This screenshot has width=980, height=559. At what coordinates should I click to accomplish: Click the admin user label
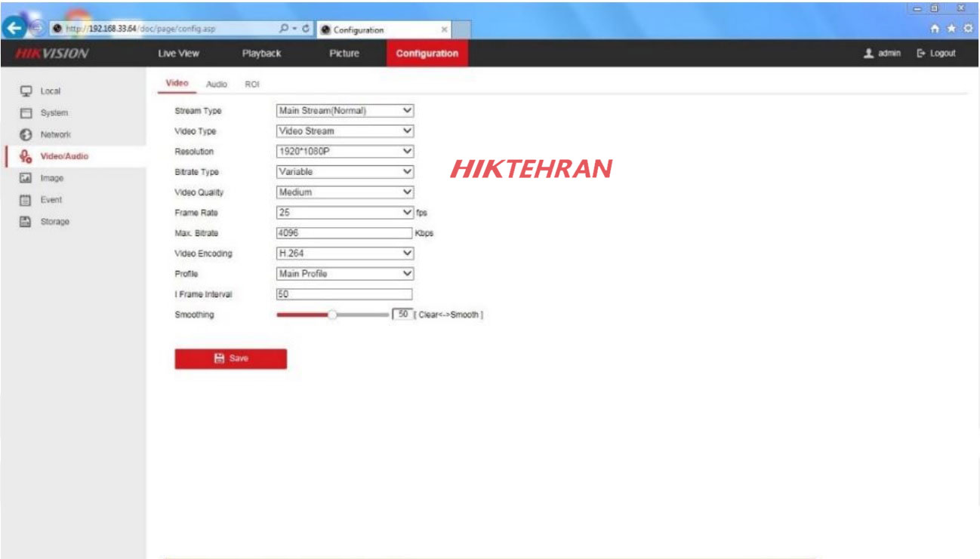tap(889, 54)
